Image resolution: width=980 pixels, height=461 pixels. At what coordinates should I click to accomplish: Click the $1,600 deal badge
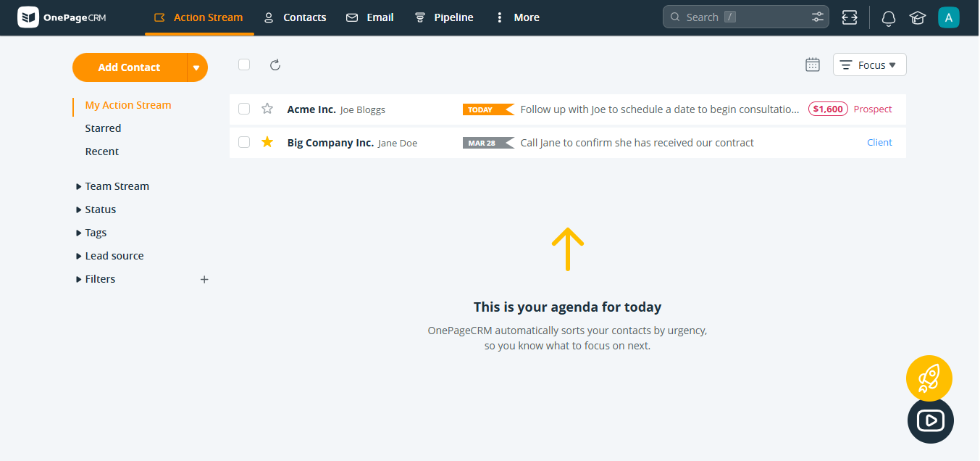tap(828, 109)
